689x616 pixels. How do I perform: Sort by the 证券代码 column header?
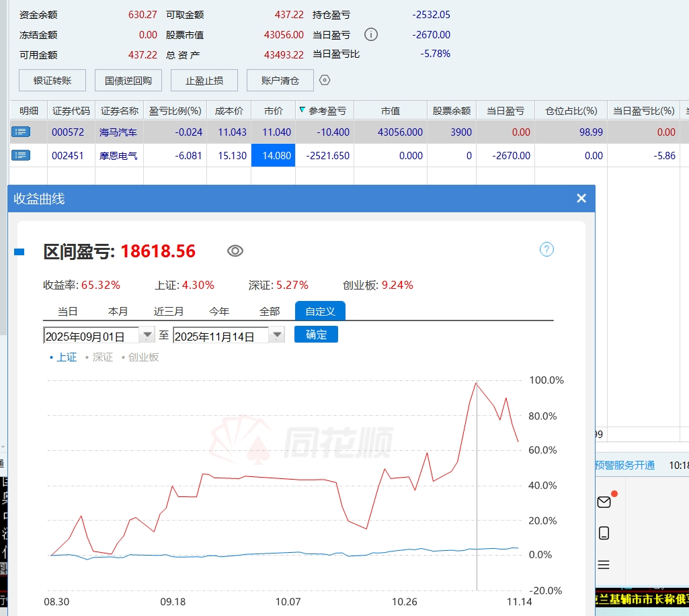pyautogui.click(x=71, y=111)
